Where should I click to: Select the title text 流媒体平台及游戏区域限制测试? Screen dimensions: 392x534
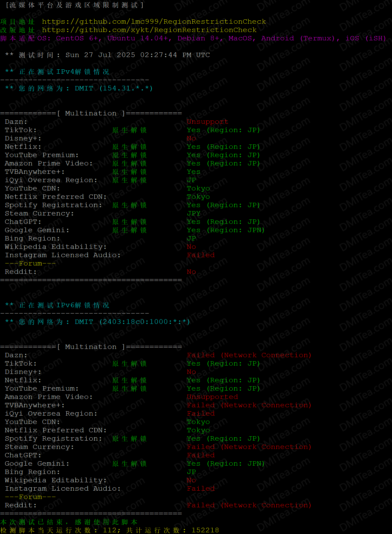pyautogui.click(x=75, y=5)
